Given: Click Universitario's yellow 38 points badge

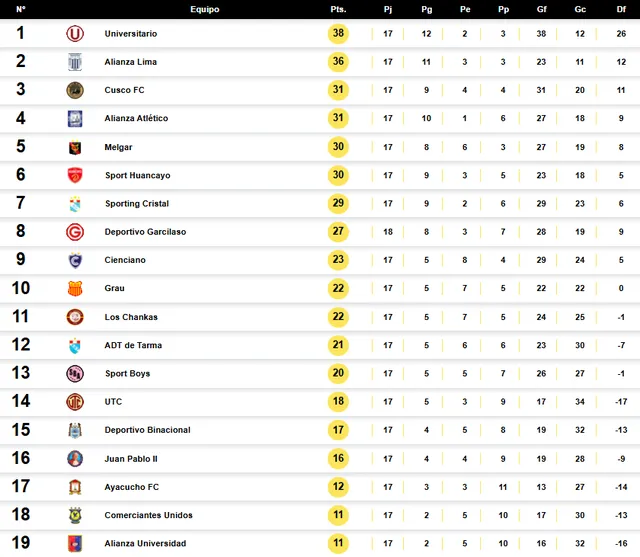Looking at the screenshot, I should tap(338, 33).
